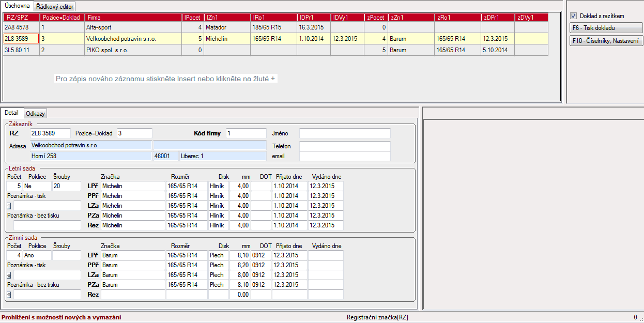Open F10 - Číselníky, Nastavení
644x323 pixels.
(606, 41)
